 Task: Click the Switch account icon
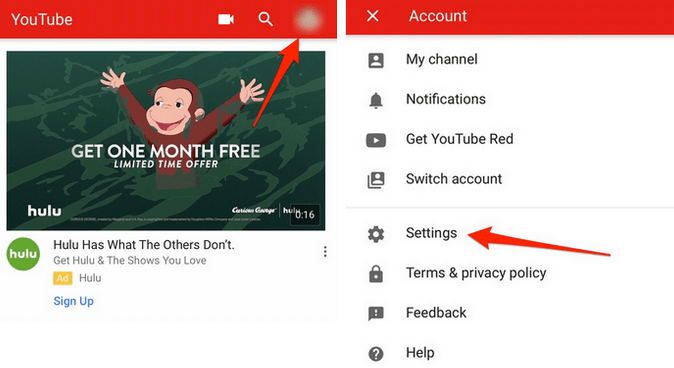coord(376,180)
